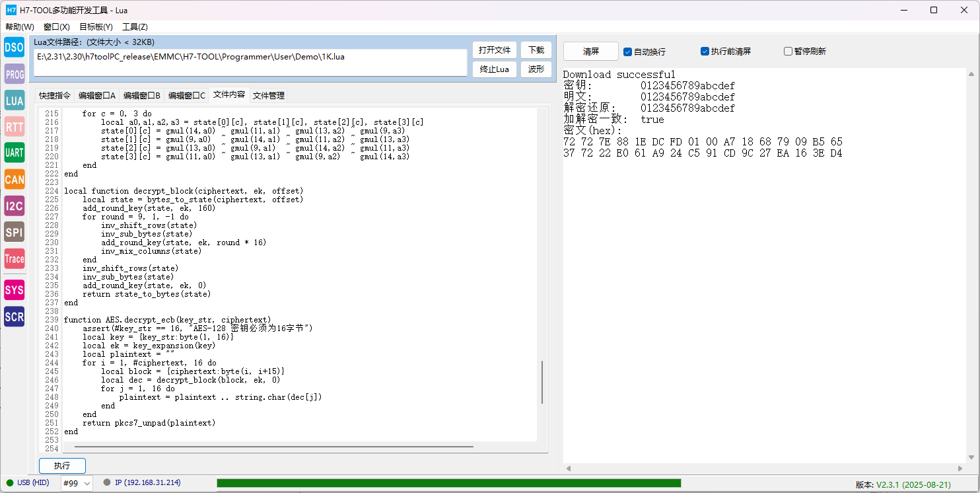Click the 执行 button
The width and height of the screenshot is (980, 493).
(x=62, y=466)
